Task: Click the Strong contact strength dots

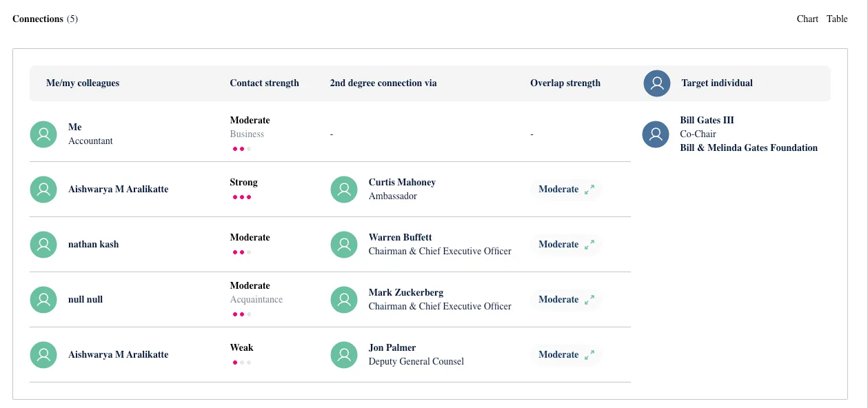Action: pos(242,197)
